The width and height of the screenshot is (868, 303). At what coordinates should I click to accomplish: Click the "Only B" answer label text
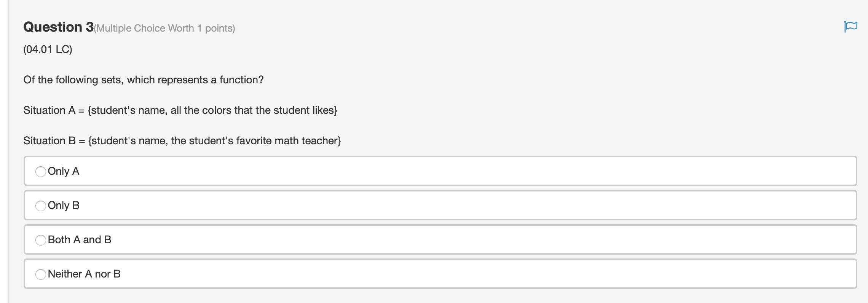click(64, 206)
